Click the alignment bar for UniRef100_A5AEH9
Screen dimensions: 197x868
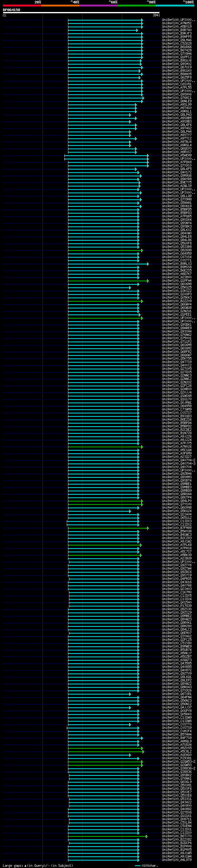[x=107, y=155]
